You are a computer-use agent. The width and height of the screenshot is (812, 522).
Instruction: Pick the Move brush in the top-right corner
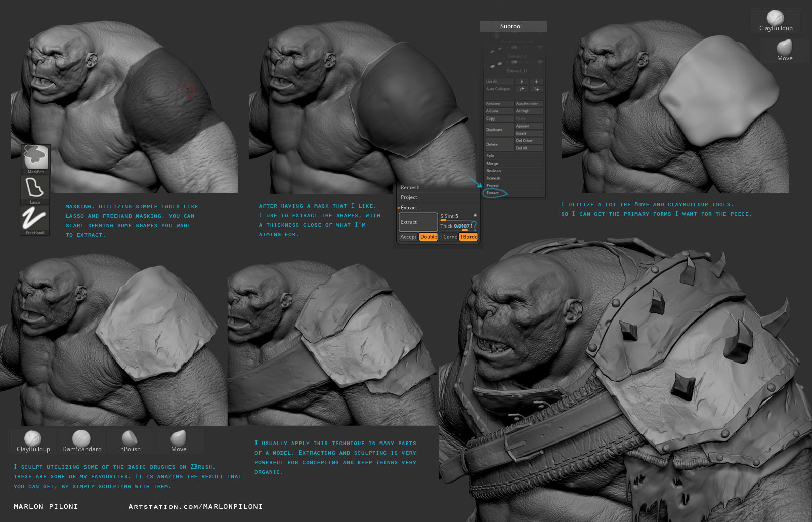pos(785,50)
